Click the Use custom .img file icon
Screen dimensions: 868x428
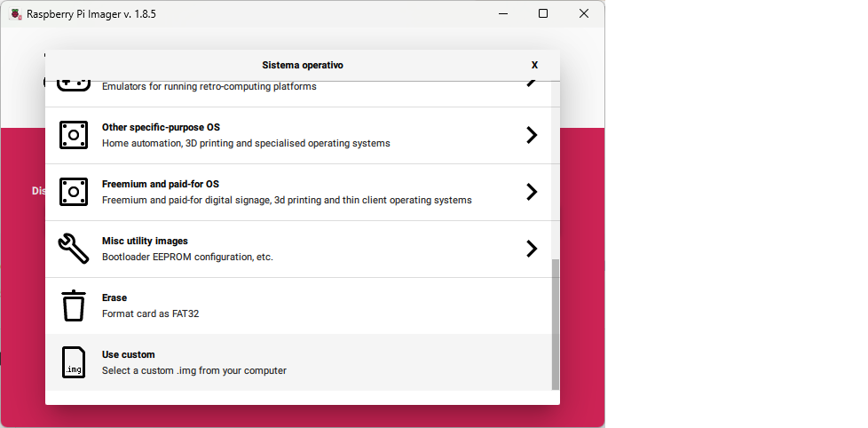[74, 362]
